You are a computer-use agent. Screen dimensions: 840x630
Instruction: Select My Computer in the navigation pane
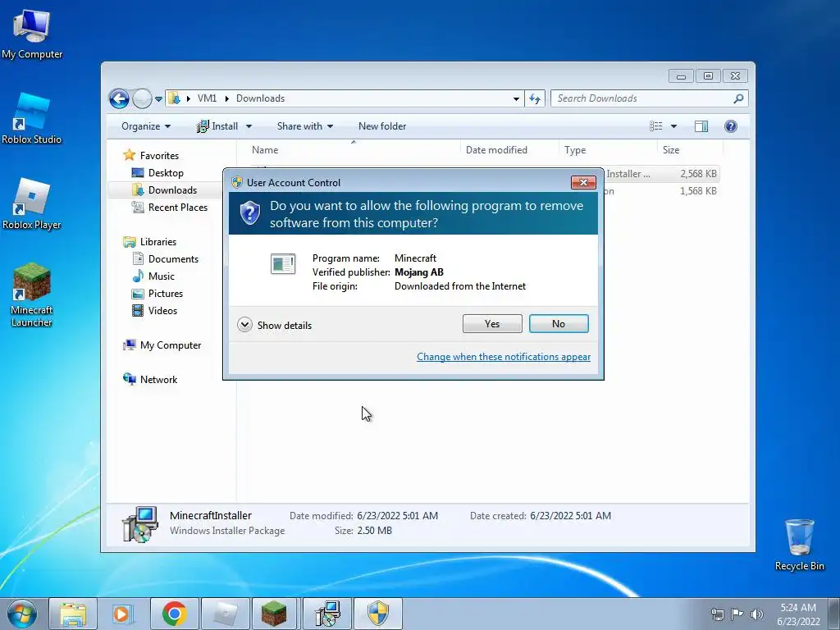click(x=162, y=345)
